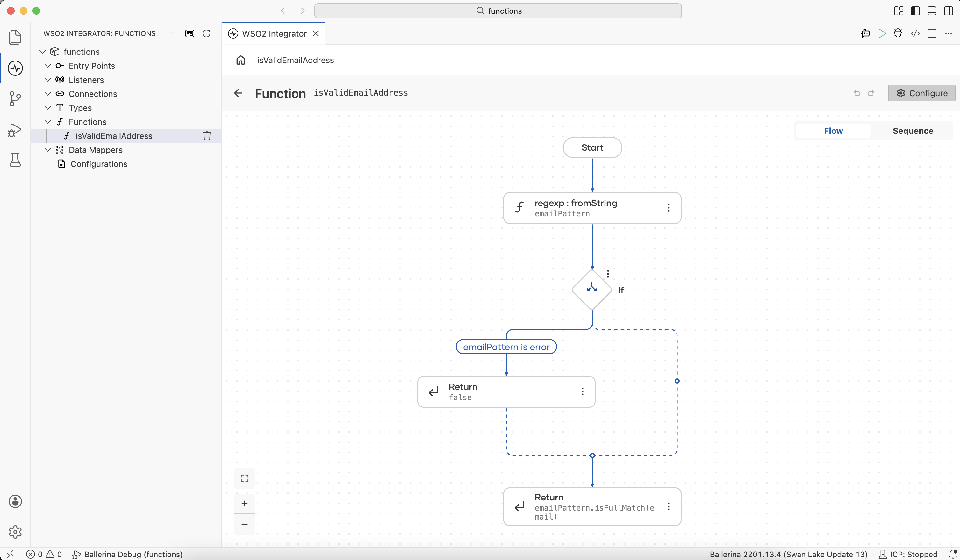Open the editor More Actions ellipsis
This screenshot has height=560, width=960.
[949, 33]
